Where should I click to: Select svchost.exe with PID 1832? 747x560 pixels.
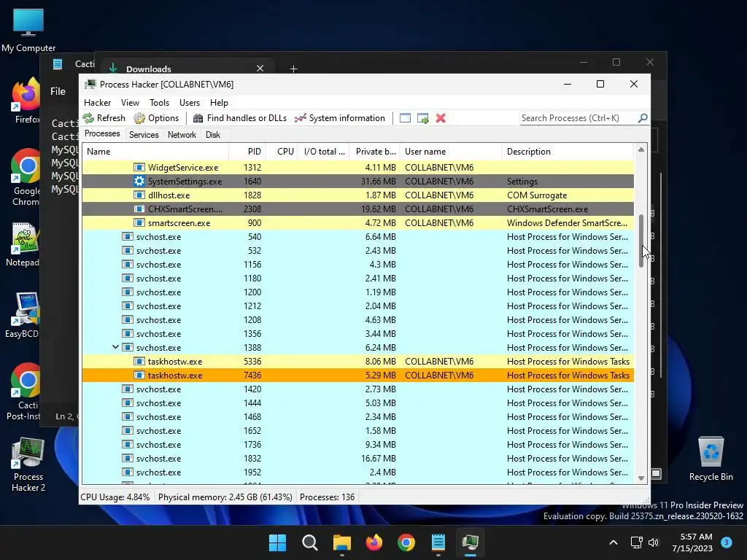tap(358, 458)
